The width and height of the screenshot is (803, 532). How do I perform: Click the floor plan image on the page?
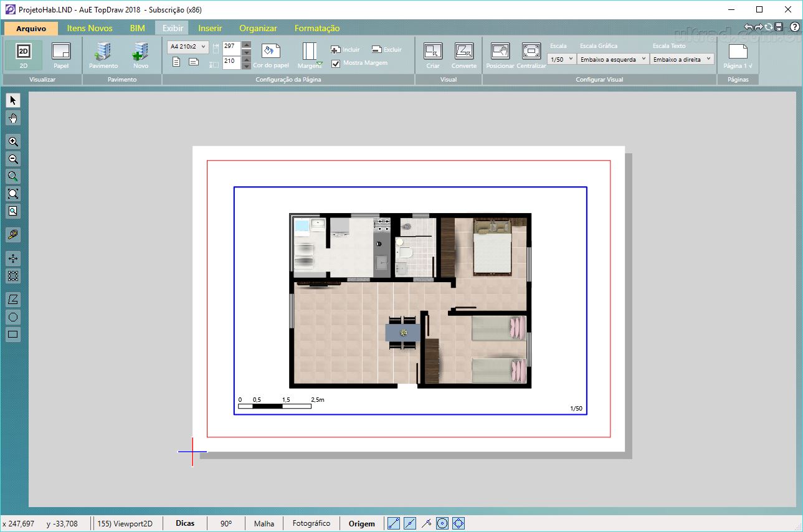(411, 301)
